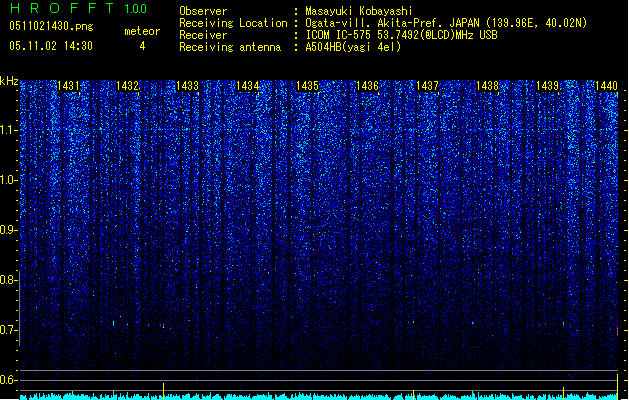Click the yellow detection line near 1439
Viewport: 629px width, 400px height.
point(563,393)
